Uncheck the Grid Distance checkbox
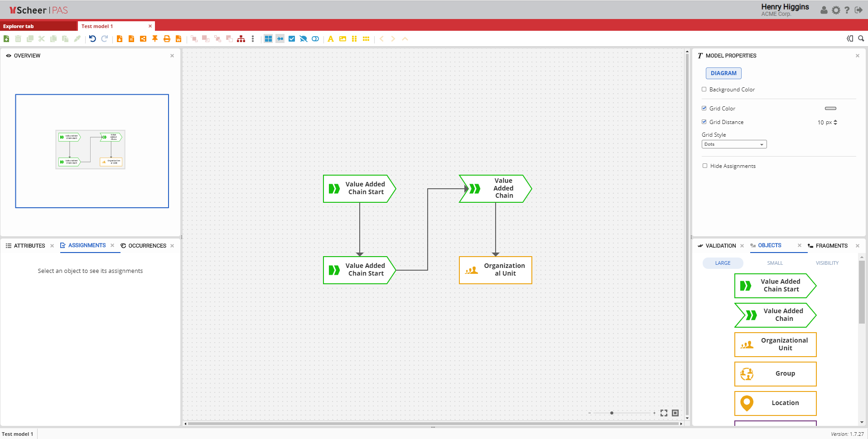The width and height of the screenshot is (868, 439). pyautogui.click(x=704, y=122)
